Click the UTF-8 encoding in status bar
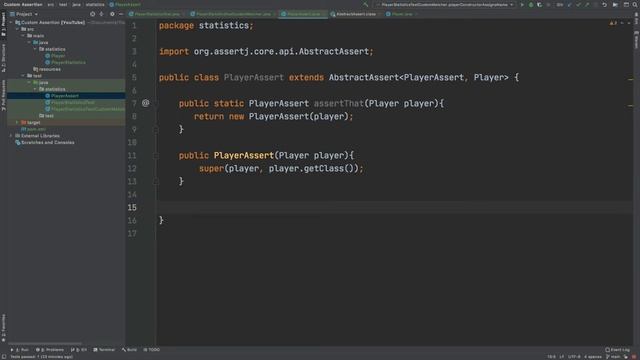This screenshot has height=360, width=640. pos(574,357)
